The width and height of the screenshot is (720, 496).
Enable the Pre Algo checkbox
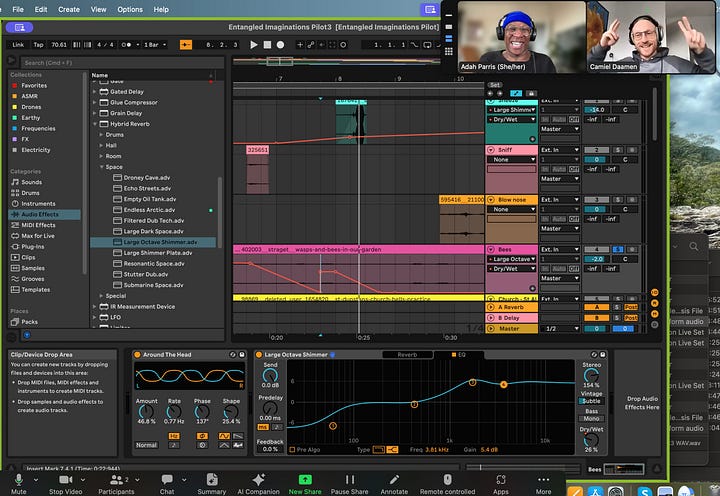(292, 450)
